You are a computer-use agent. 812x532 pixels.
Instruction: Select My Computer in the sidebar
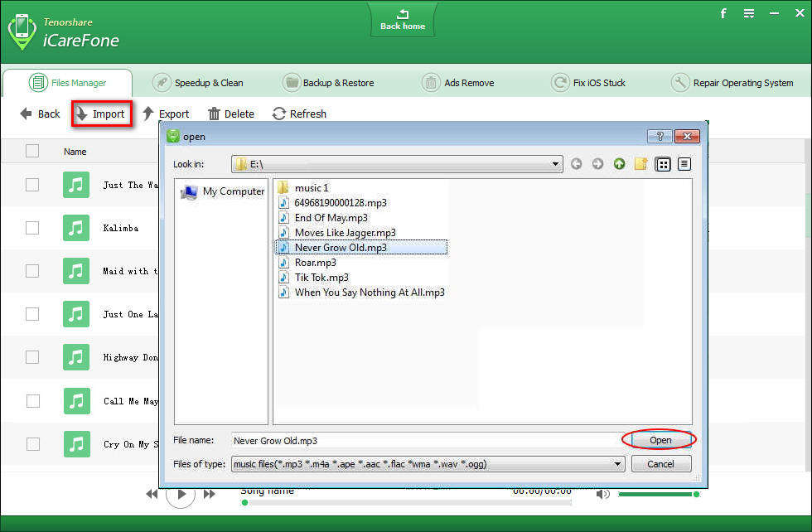point(222,191)
